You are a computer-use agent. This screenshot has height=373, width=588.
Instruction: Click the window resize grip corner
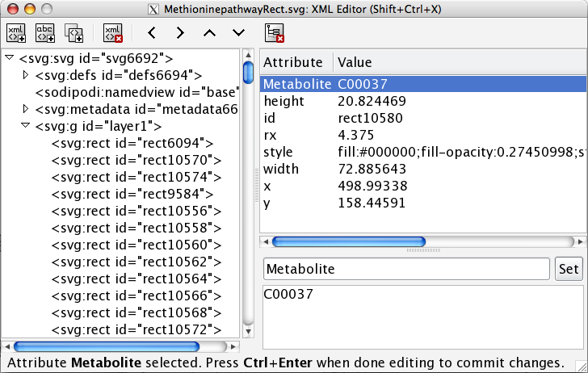point(582,367)
